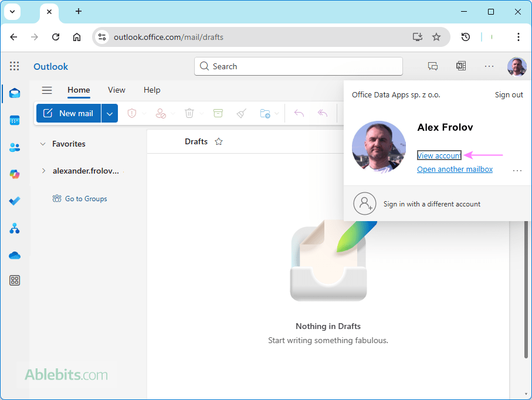Click the browser Home icon

point(77,37)
